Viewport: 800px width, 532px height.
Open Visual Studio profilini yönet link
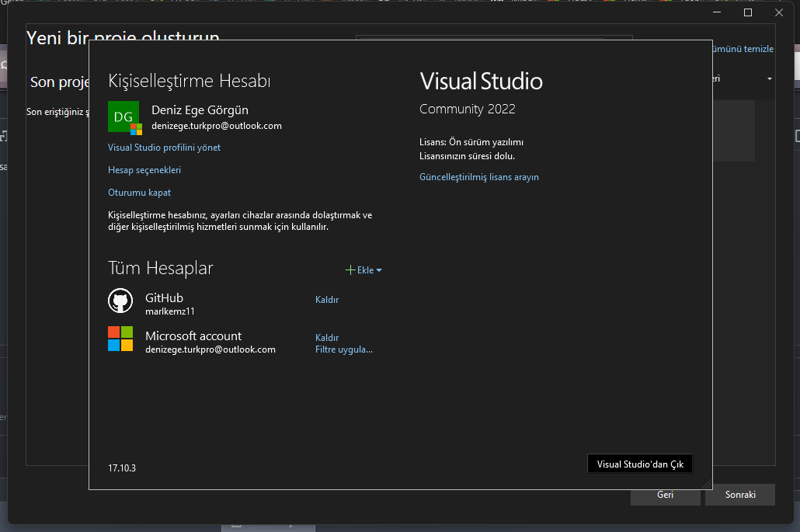164,148
